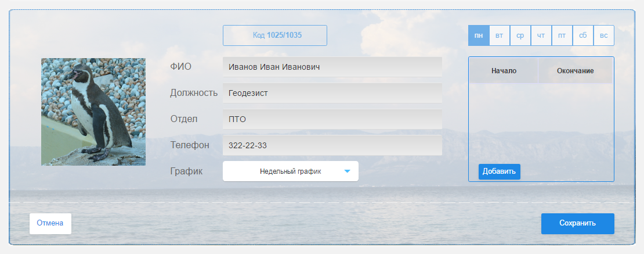Click the blue dropdown arrow for График
This screenshot has width=644, height=254.
(x=348, y=171)
